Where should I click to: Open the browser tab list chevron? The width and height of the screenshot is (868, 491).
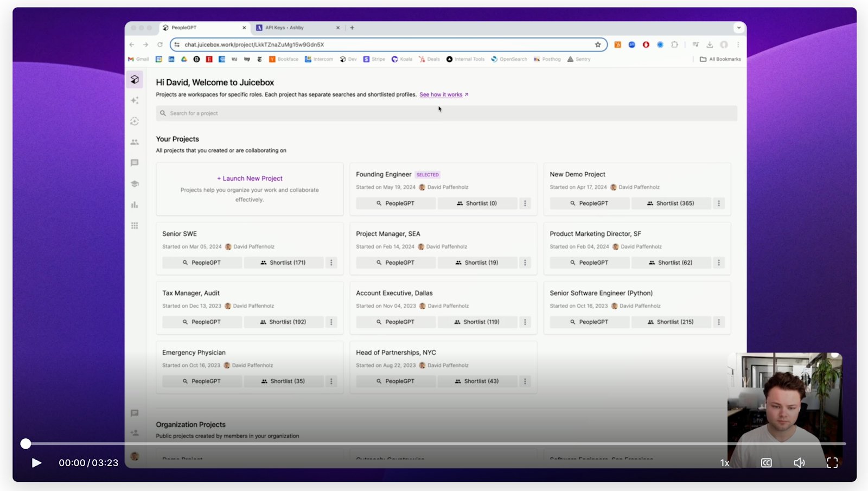(738, 28)
